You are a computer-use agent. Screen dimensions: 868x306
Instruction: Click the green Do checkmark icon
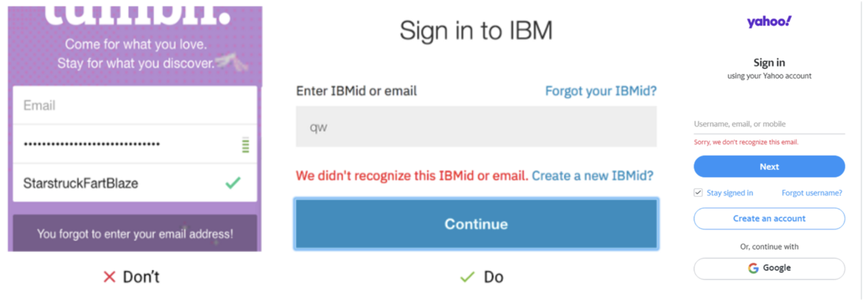click(467, 277)
